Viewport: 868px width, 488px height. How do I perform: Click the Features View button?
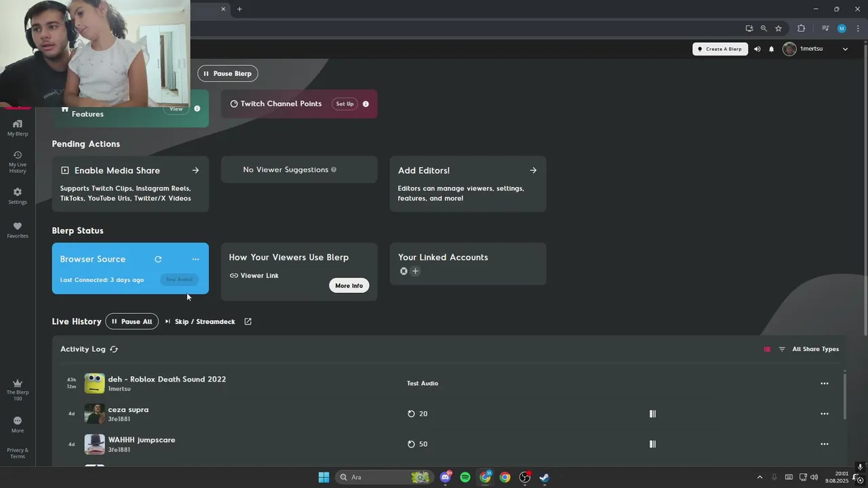176,108
